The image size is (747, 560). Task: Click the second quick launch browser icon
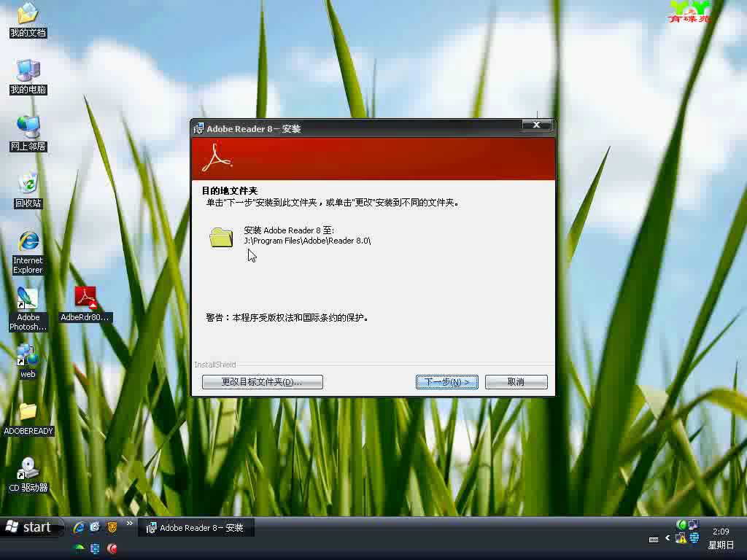coord(95,526)
